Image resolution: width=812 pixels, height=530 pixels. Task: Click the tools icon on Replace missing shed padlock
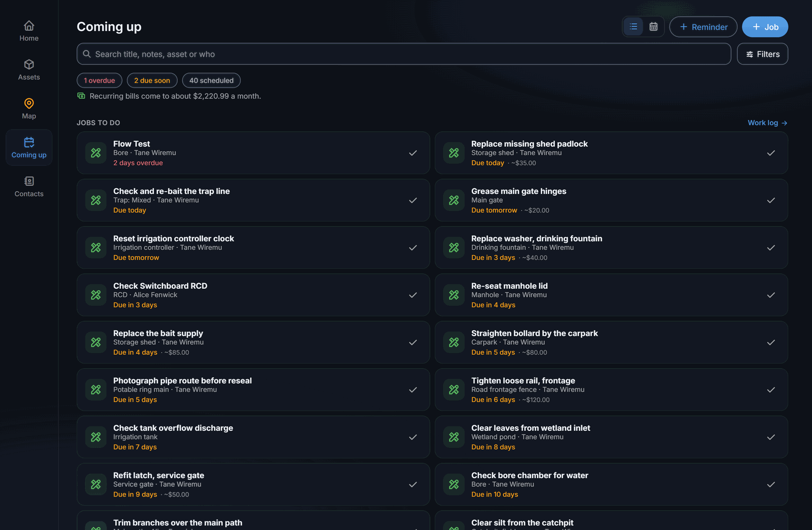[x=454, y=153]
